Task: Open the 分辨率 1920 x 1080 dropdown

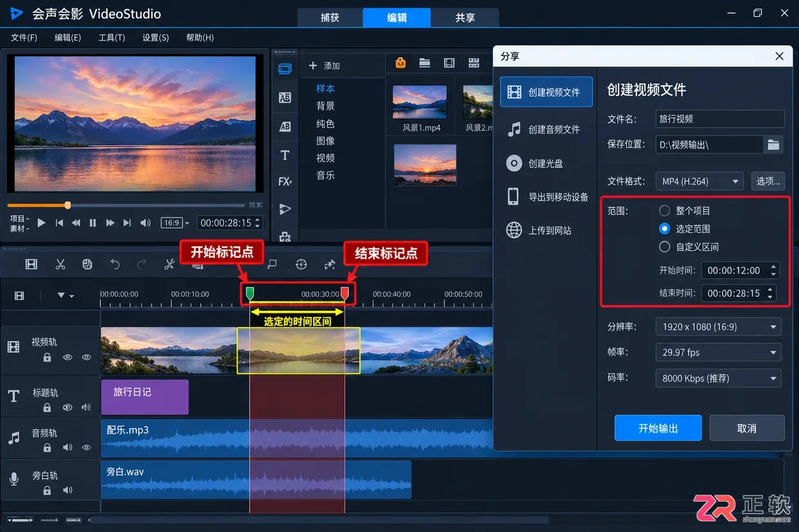Action: point(718,327)
